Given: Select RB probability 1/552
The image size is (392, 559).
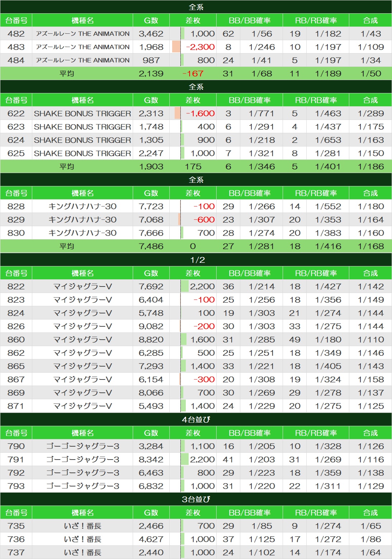Looking at the screenshot, I should (x=328, y=206).
